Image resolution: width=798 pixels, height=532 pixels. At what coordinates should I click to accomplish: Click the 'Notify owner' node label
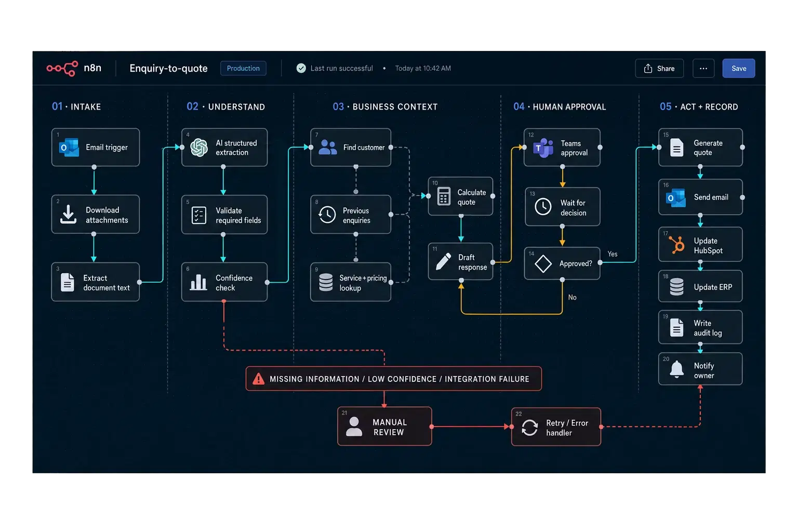point(704,370)
